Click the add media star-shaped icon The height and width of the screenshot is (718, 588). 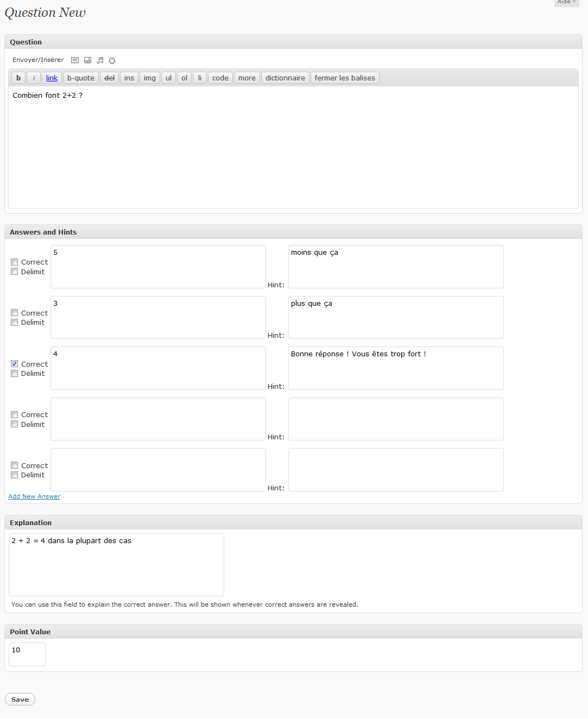tap(112, 60)
